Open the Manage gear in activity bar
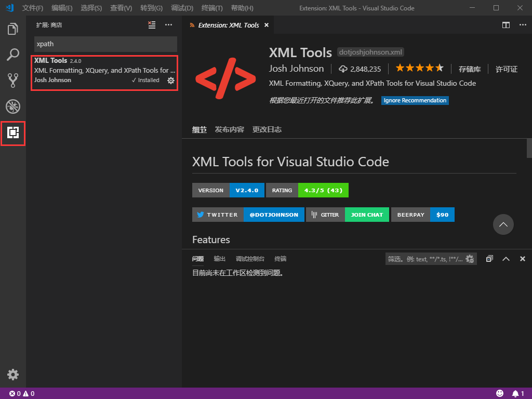This screenshot has height=399, width=532. (13, 375)
